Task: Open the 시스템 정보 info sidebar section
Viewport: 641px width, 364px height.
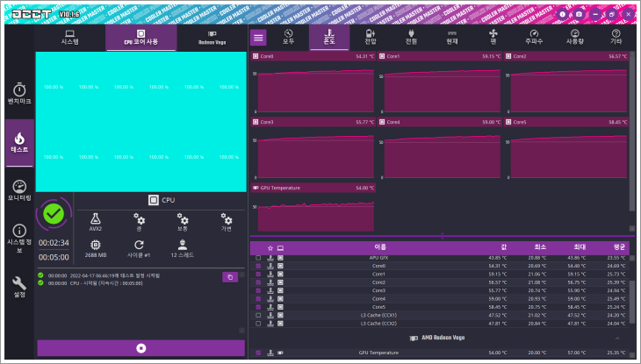Action: pos(19,239)
